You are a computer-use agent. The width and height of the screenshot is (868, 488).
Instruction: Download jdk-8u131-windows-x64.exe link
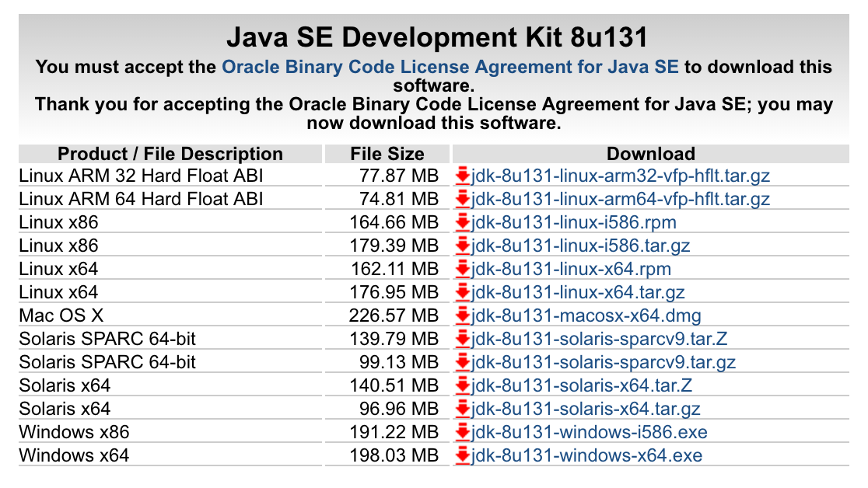coord(586,455)
